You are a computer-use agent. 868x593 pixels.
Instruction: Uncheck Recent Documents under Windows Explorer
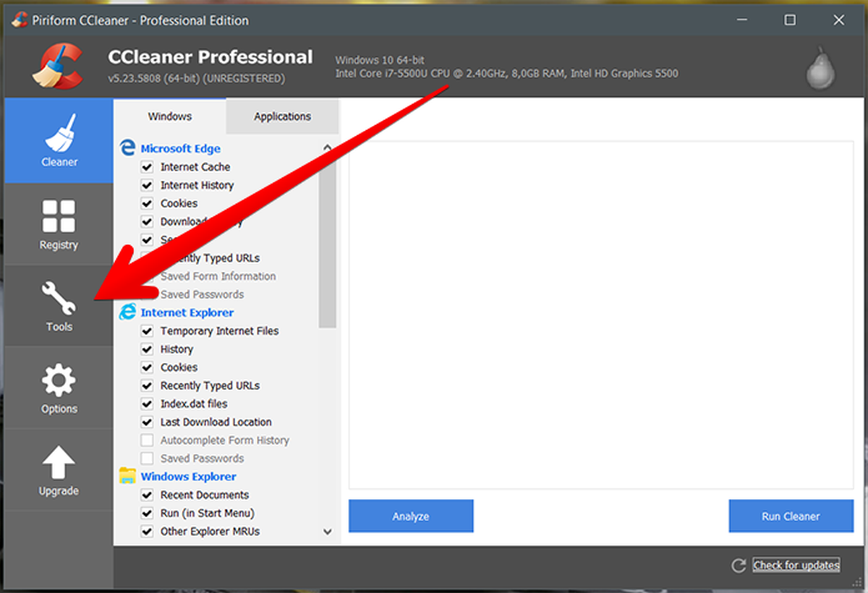pos(148,495)
